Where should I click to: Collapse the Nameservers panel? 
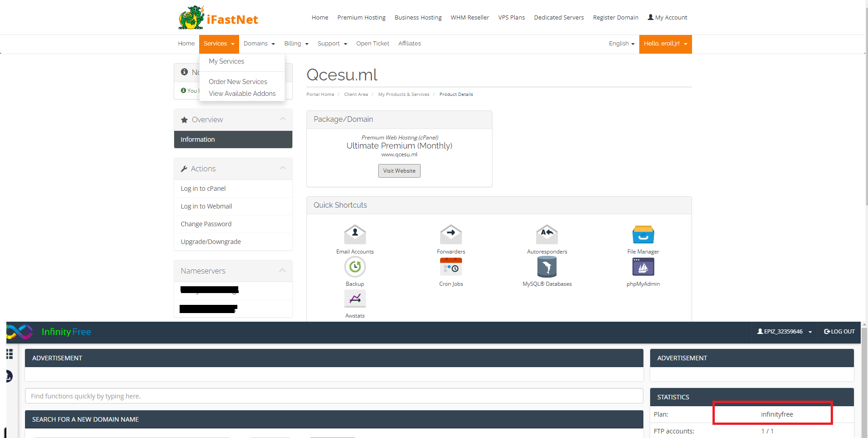click(282, 270)
